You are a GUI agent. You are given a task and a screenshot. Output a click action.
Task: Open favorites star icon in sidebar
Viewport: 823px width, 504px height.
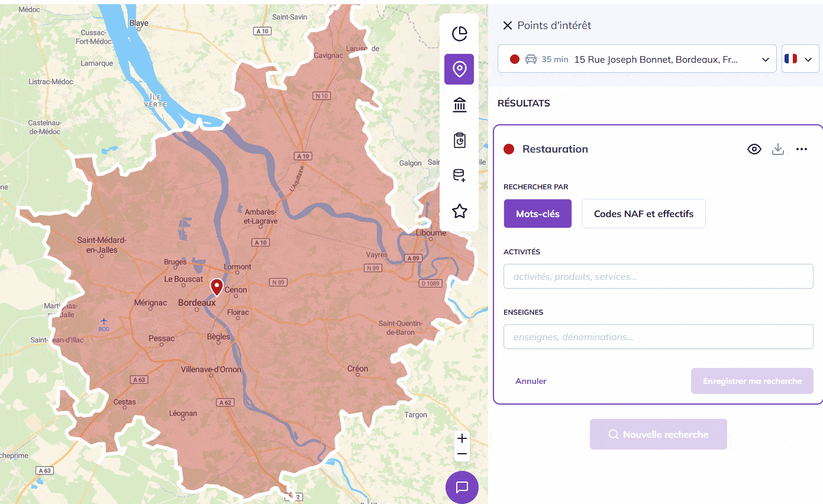click(x=459, y=211)
